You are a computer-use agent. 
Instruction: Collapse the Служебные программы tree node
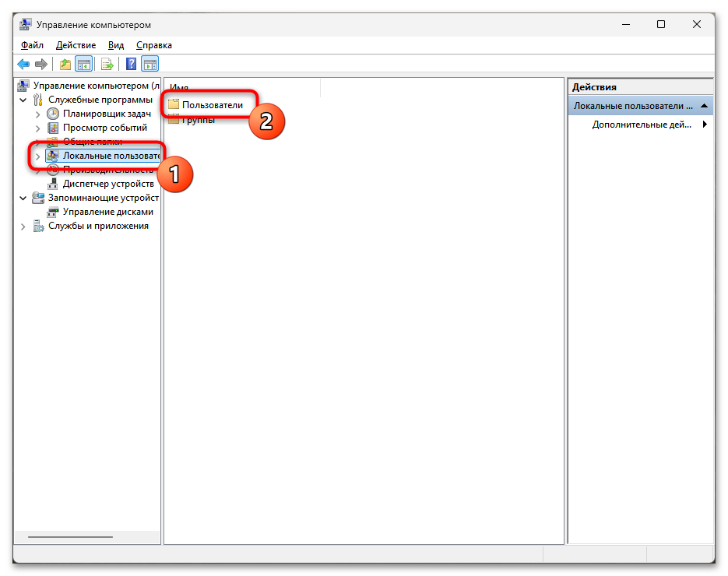[23, 100]
